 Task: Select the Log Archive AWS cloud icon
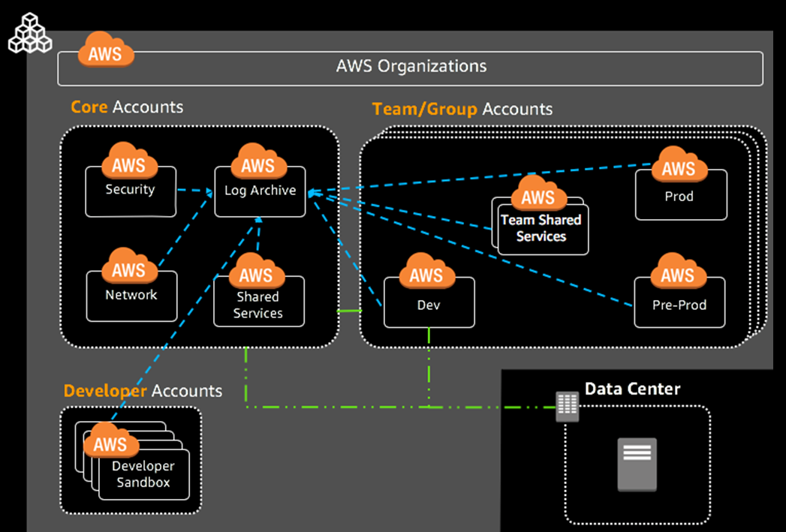[257, 164]
